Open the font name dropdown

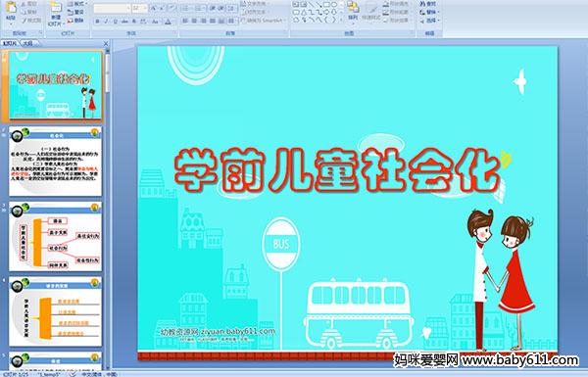click(x=128, y=8)
